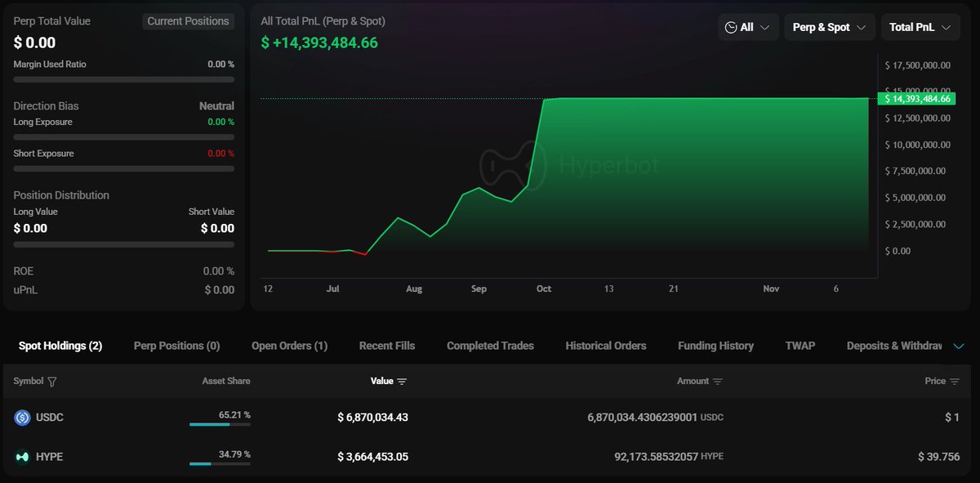Image resolution: width=980 pixels, height=483 pixels.
Task: Sort by Price column icon
Action: tap(955, 382)
